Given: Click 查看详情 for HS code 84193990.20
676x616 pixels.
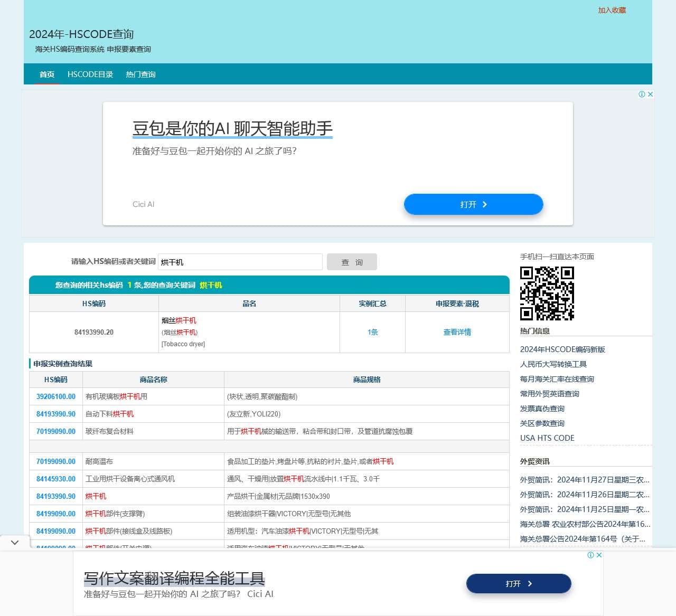Looking at the screenshot, I should pyautogui.click(x=457, y=332).
